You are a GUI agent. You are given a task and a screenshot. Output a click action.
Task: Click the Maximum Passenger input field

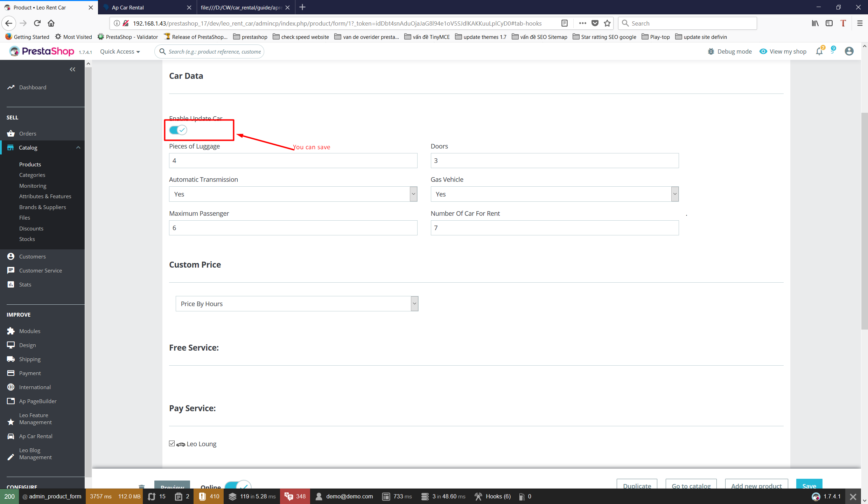pos(293,227)
